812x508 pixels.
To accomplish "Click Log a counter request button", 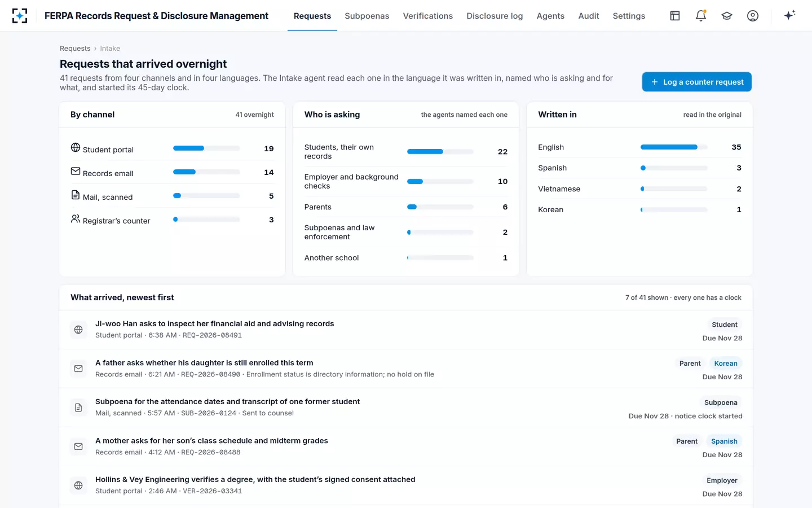I will pos(697,82).
